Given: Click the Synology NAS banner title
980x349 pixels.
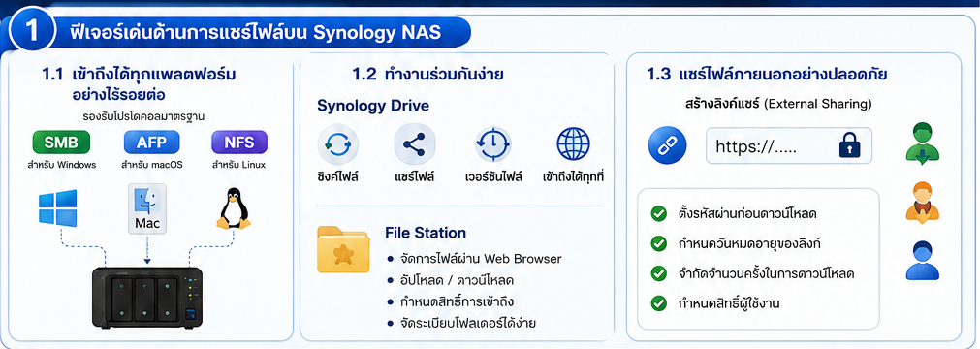Looking at the screenshot, I should (x=256, y=33).
